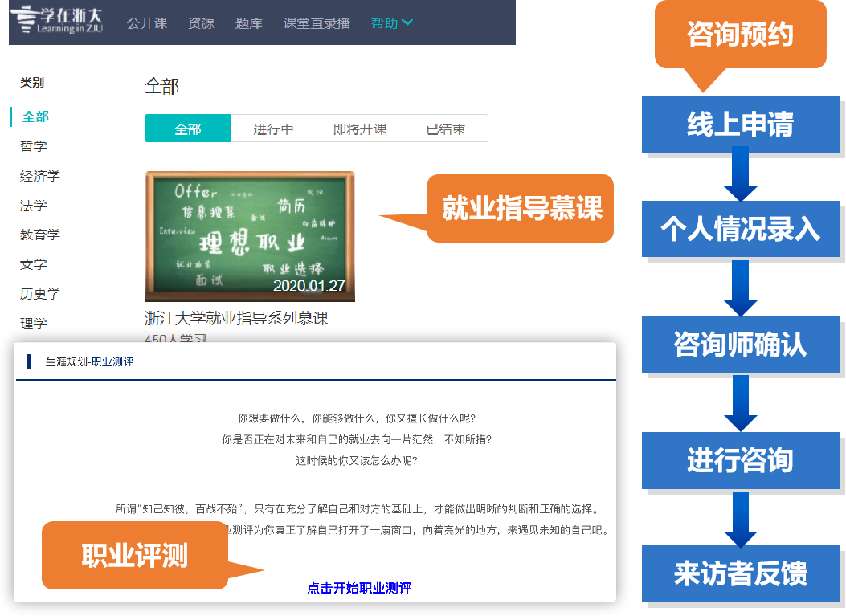Screen dimensions: 846x616
Task: Open the 题库 section
Action: point(249,23)
